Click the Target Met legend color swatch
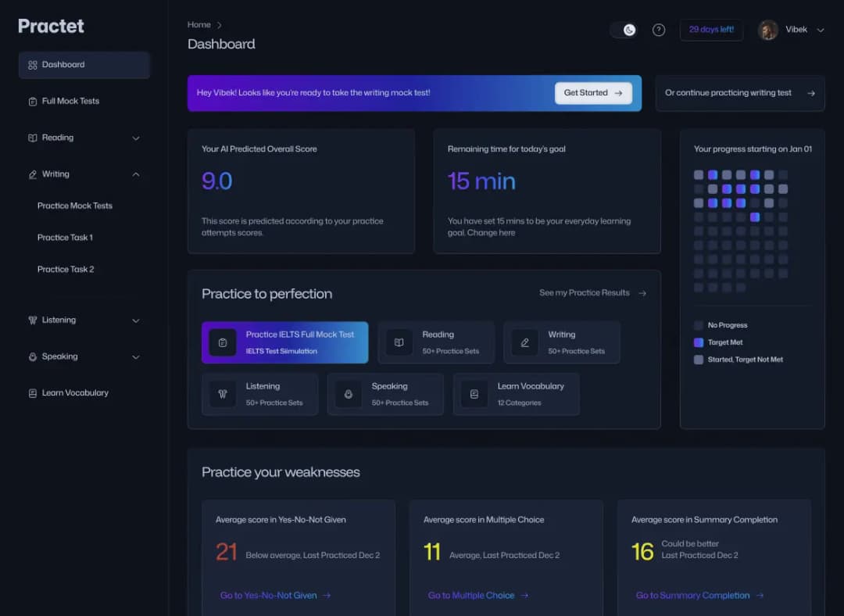Viewport: 844px width, 616px height. click(699, 342)
